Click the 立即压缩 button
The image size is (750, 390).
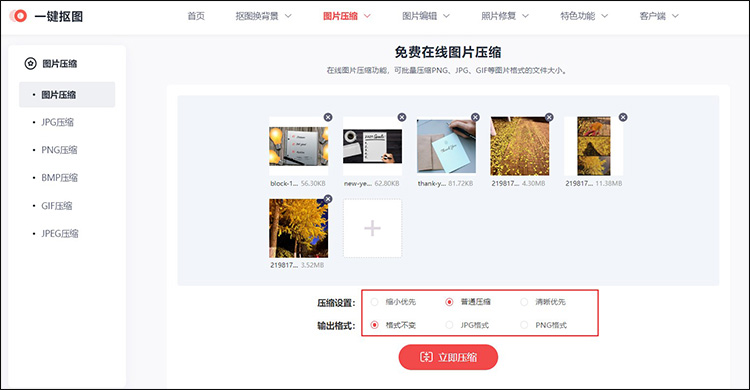pyautogui.click(x=448, y=357)
